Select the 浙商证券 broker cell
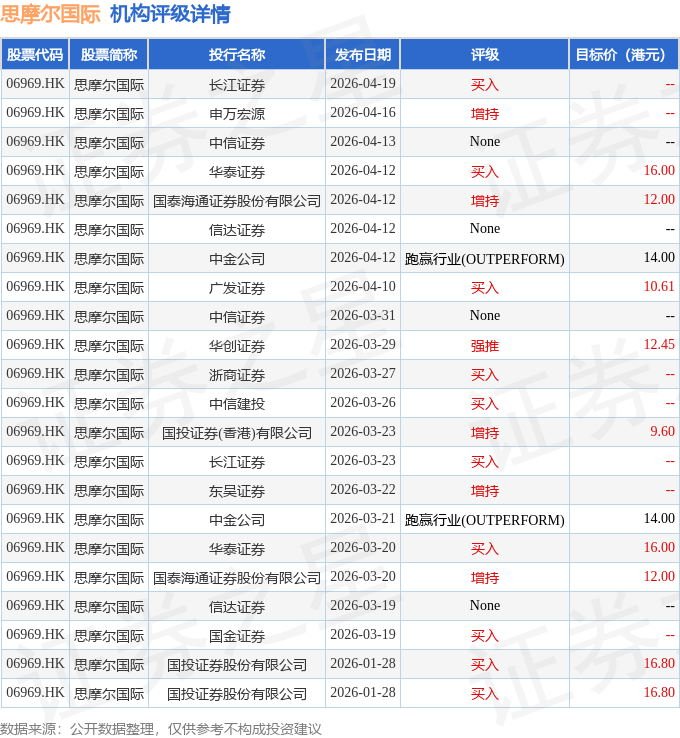This screenshot has width=680, height=738. [x=237, y=375]
